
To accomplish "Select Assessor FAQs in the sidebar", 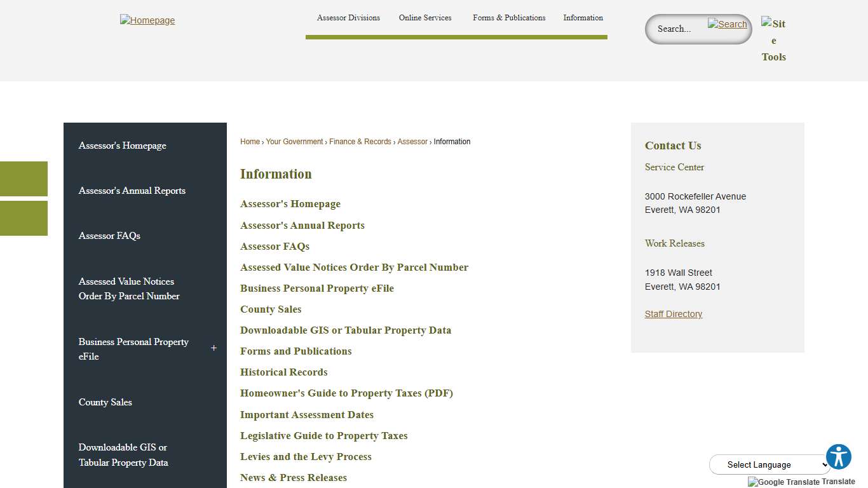I will [x=109, y=235].
